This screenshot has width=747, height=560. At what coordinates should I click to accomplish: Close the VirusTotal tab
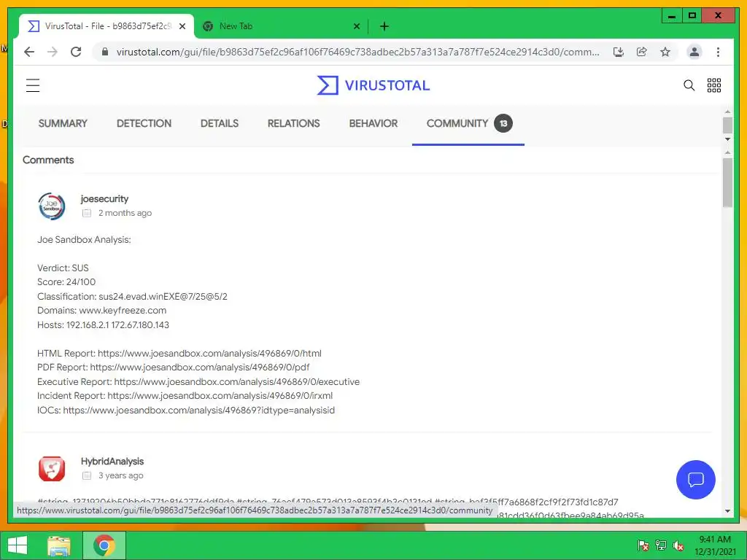[182, 26]
